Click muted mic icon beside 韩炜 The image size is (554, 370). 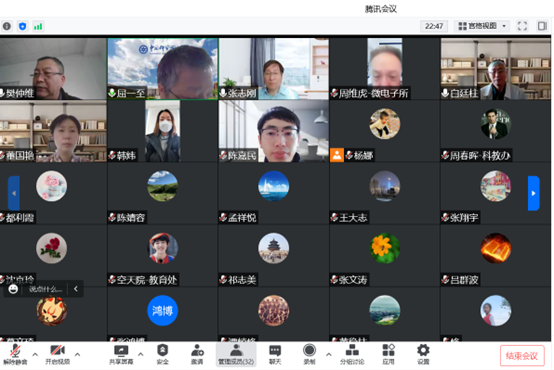[x=112, y=155]
